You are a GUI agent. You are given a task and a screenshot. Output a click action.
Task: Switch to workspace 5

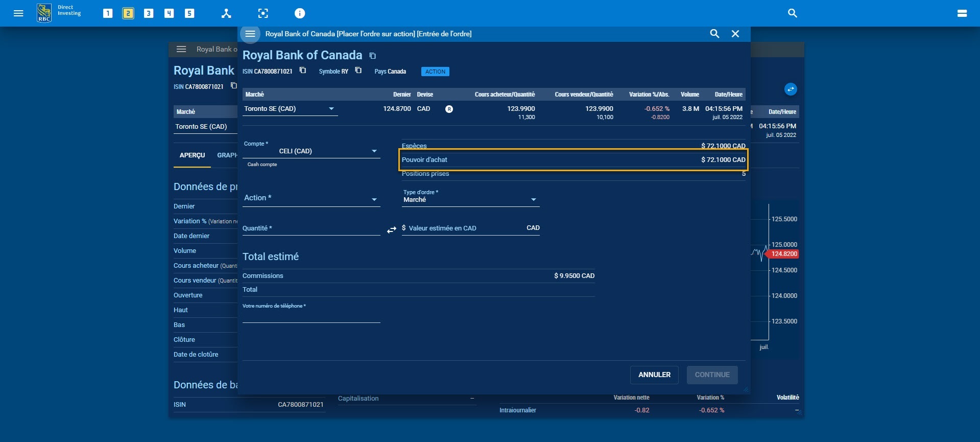(189, 13)
